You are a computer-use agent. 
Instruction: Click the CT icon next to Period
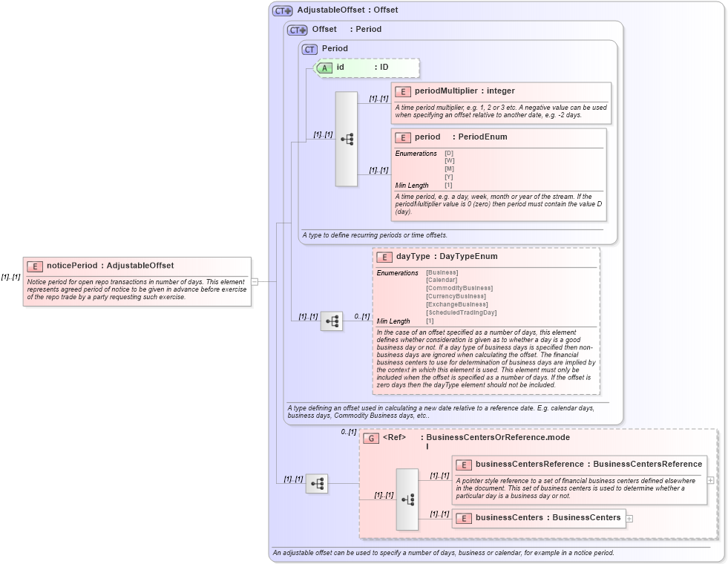[x=309, y=49]
